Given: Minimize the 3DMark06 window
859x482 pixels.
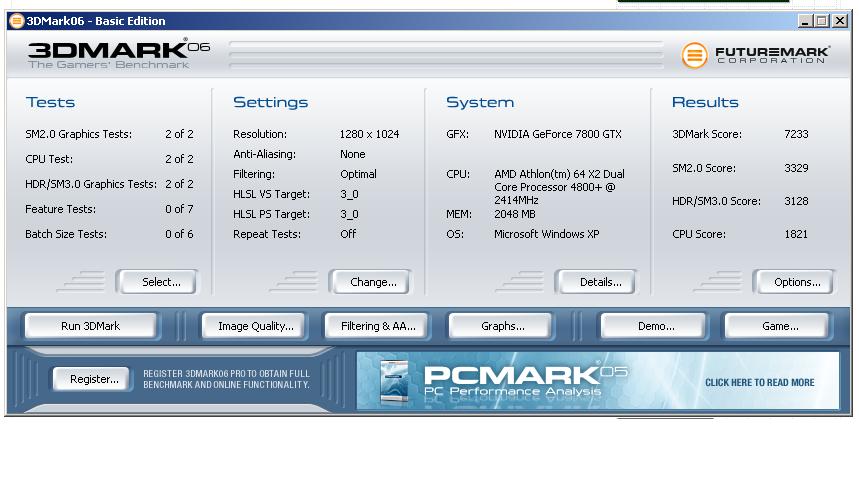Looking at the screenshot, I should point(804,21).
